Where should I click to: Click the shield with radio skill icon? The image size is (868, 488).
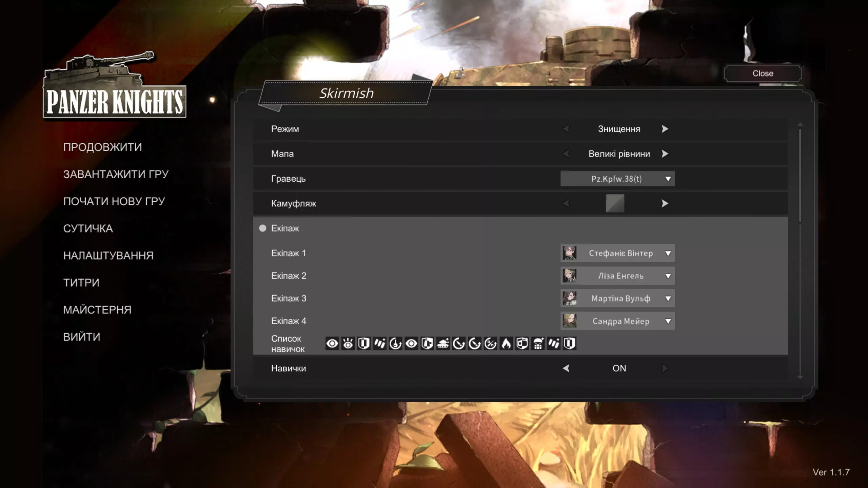(522, 344)
